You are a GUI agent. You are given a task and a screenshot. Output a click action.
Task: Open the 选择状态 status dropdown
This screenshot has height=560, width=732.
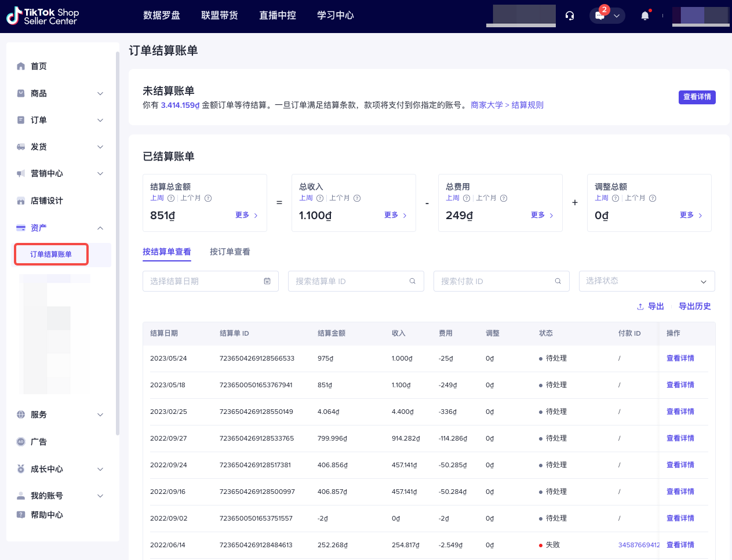646,281
